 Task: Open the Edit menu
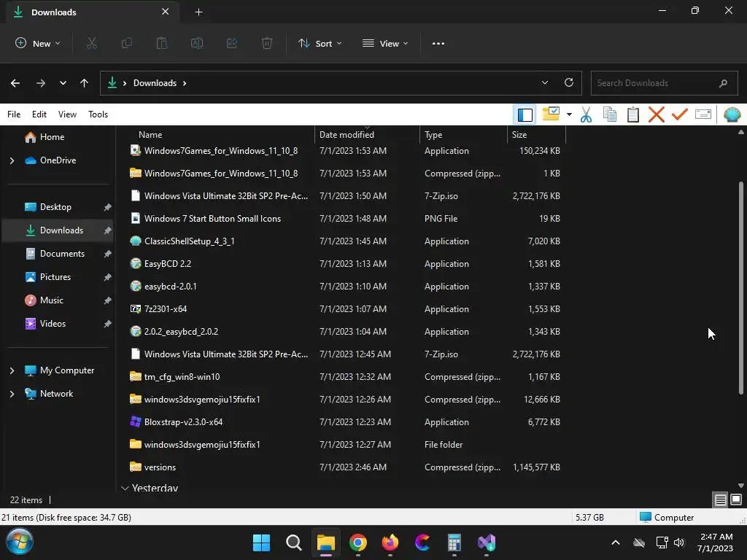point(39,114)
